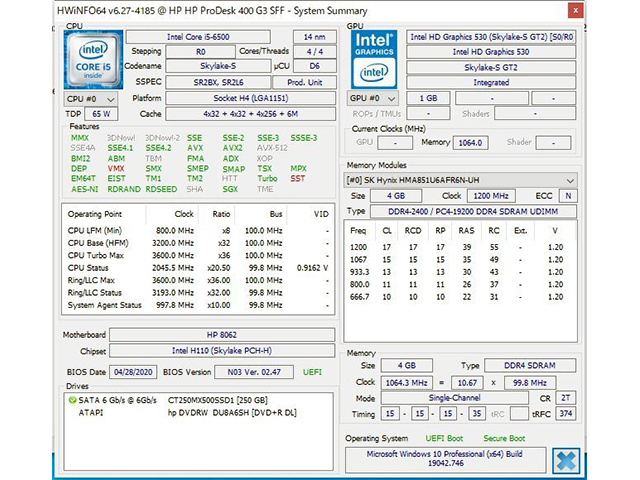Click the module size 4 GB field
This screenshot has width=640, height=480.
(x=396, y=196)
